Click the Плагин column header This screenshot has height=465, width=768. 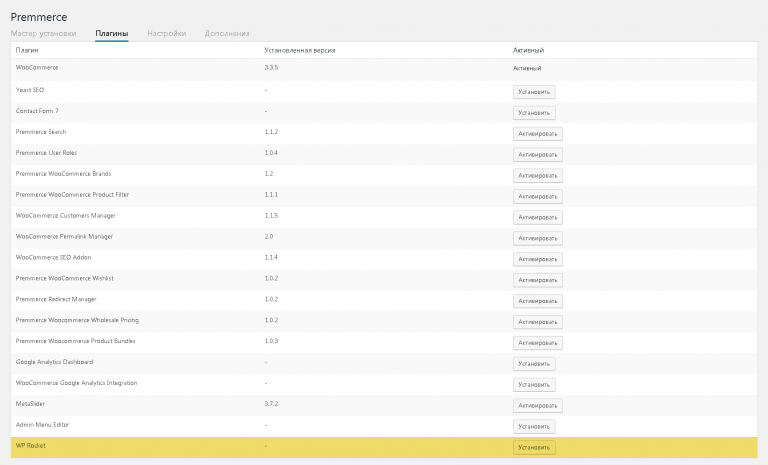(27, 50)
